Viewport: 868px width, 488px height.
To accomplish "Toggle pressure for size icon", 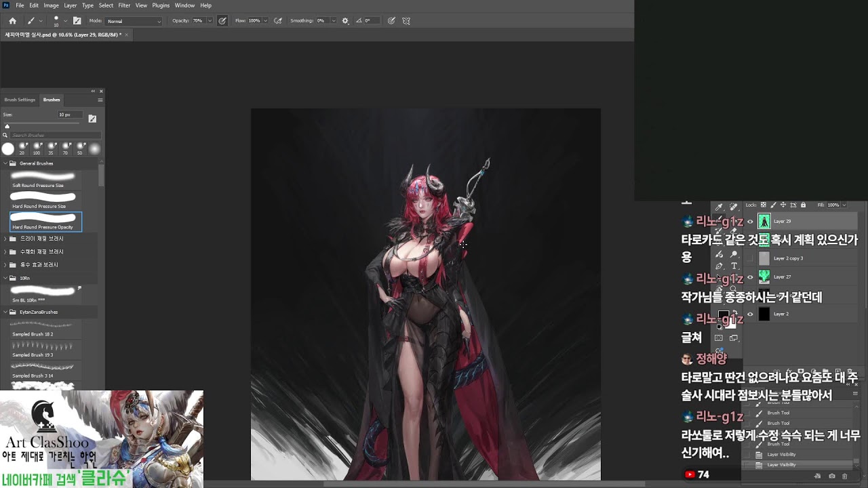I will coord(391,21).
